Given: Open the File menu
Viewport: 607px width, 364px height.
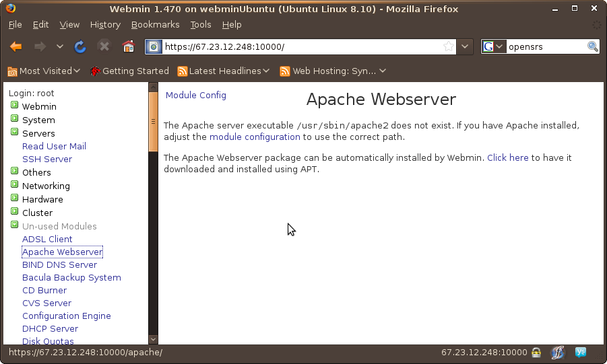Looking at the screenshot, I should [15, 25].
